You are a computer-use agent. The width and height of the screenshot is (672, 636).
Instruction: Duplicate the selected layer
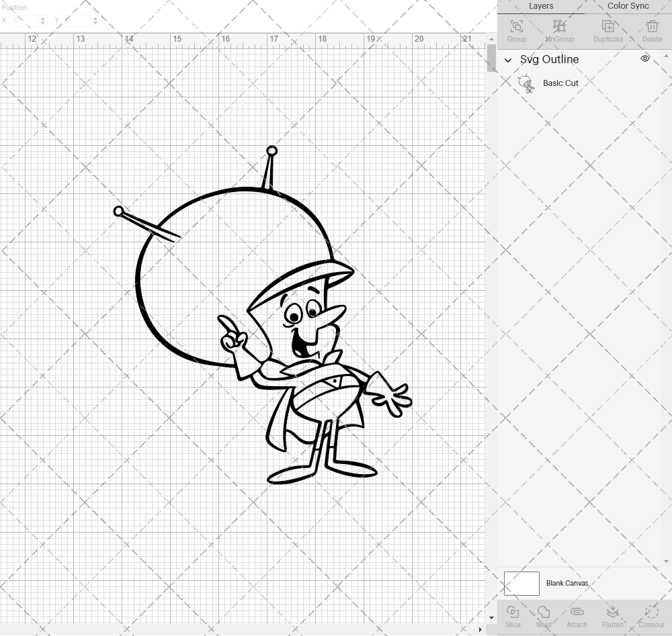click(x=608, y=32)
